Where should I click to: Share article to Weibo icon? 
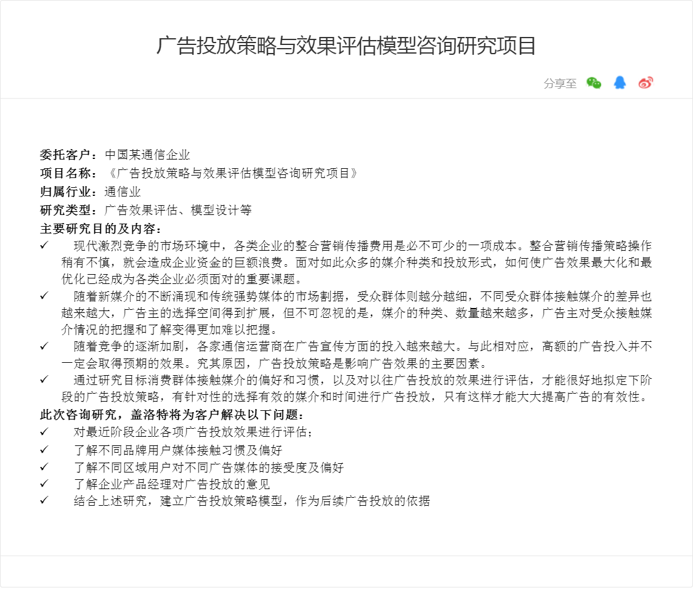[646, 83]
